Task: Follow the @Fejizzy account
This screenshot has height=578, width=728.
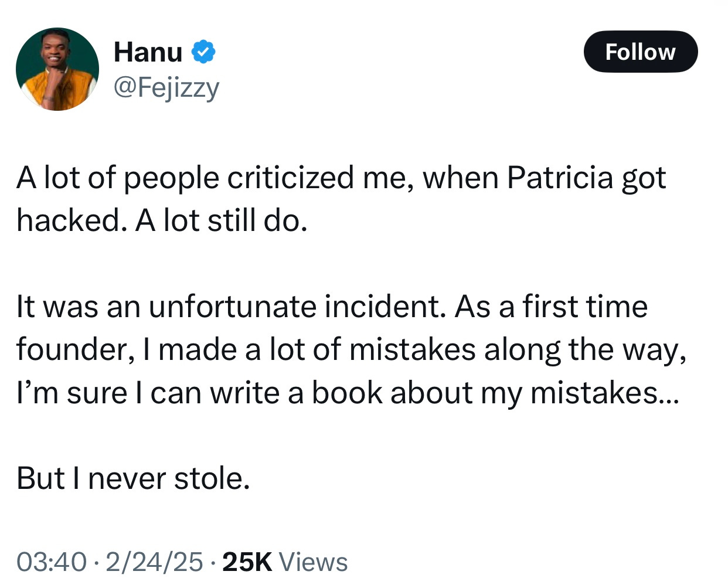Action: (641, 52)
